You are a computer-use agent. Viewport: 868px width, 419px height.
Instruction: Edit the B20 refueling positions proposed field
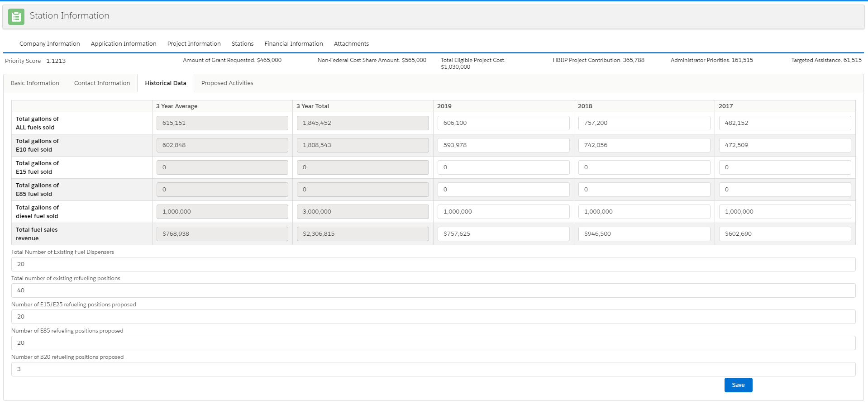coord(433,369)
